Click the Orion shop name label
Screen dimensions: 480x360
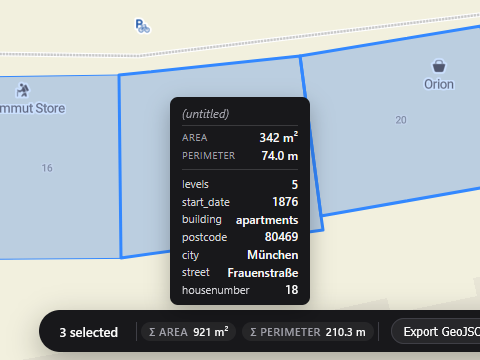[x=439, y=84]
